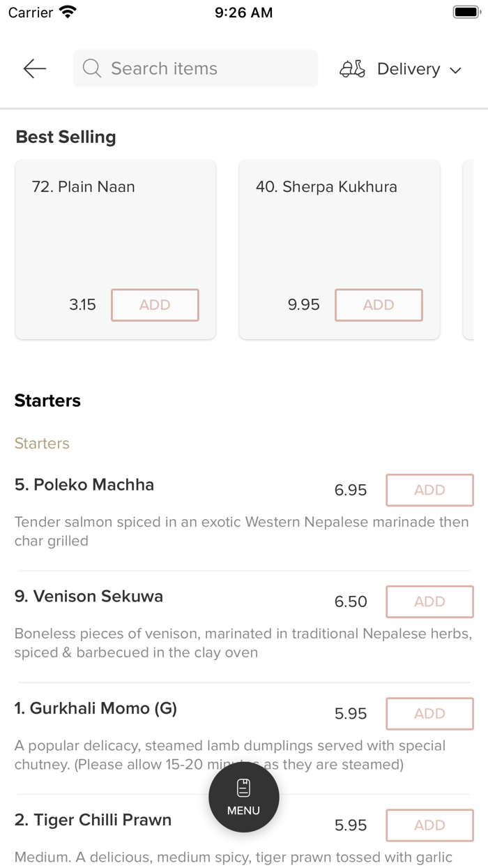Select the Poleko Machha item title
Image resolution: width=488 pixels, height=868 pixels.
pos(84,485)
